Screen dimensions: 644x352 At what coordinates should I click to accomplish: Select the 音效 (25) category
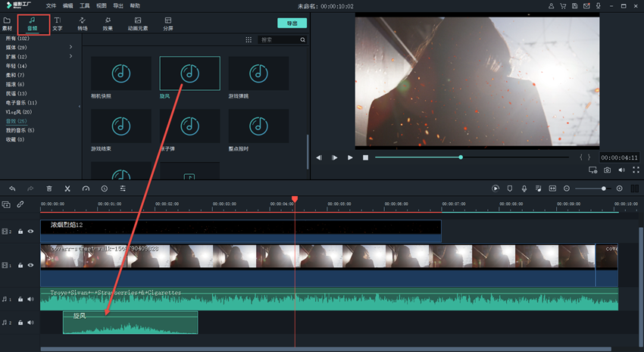point(16,121)
